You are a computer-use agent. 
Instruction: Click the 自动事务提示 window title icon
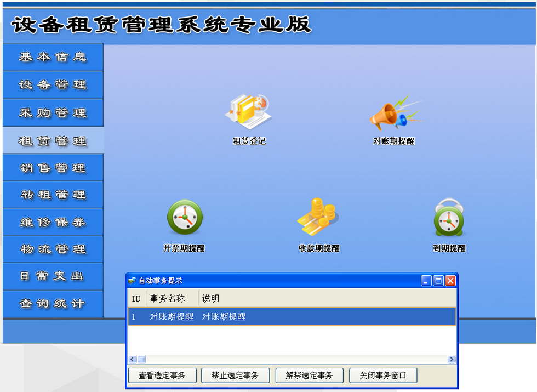(x=132, y=281)
